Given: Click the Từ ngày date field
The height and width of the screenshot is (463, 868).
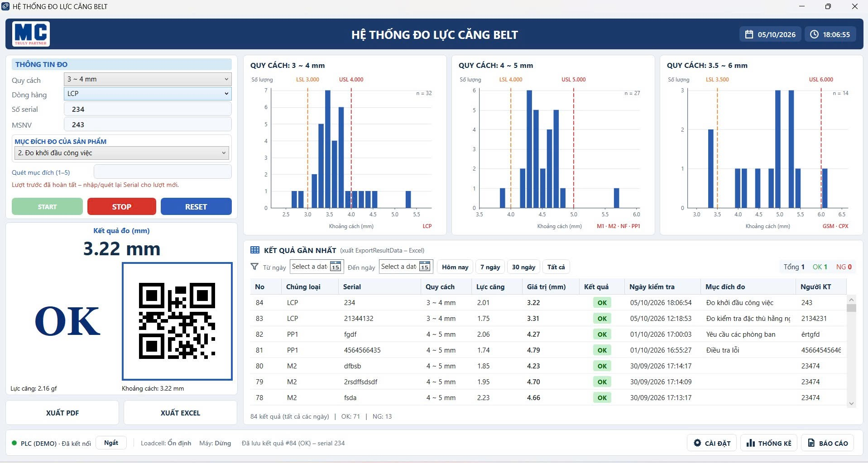Looking at the screenshot, I should (317, 267).
